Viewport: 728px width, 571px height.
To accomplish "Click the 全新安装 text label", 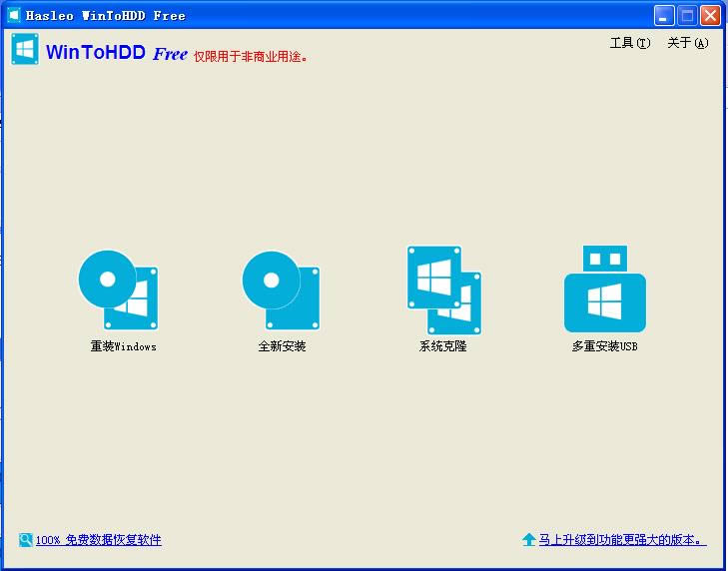I will click(282, 346).
